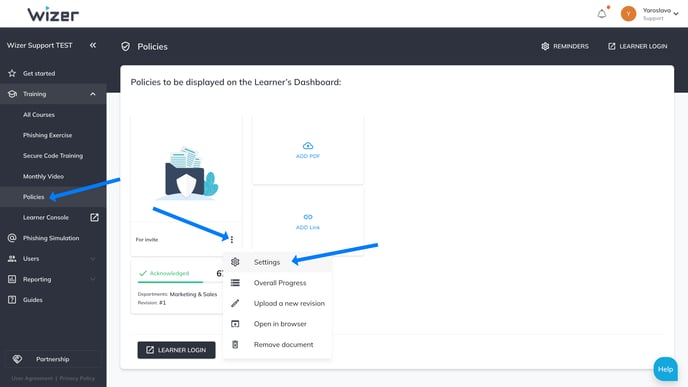The width and height of the screenshot is (688, 387).
Task: Click ADD Link card
Action: pyautogui.click(x=308, y=222)
